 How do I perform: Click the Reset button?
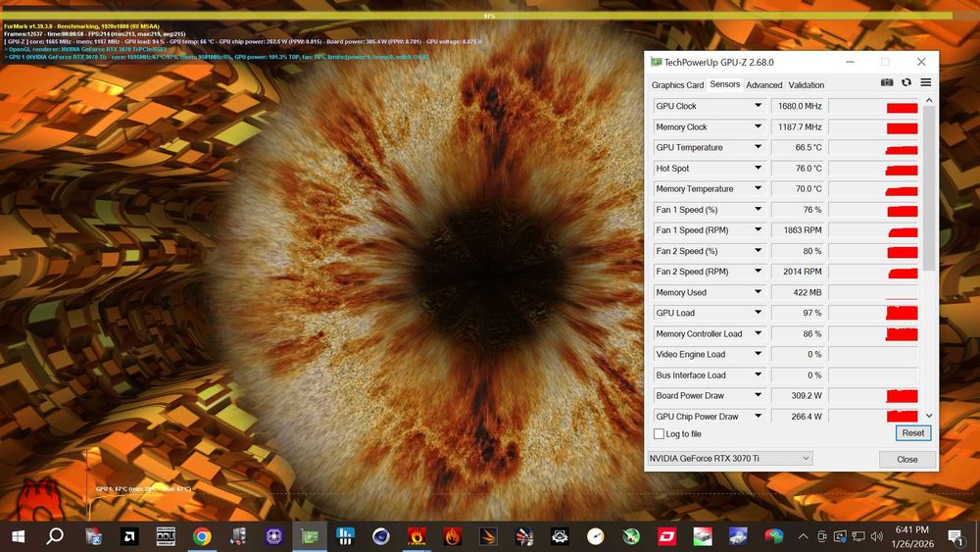click(x=913, y=432)
